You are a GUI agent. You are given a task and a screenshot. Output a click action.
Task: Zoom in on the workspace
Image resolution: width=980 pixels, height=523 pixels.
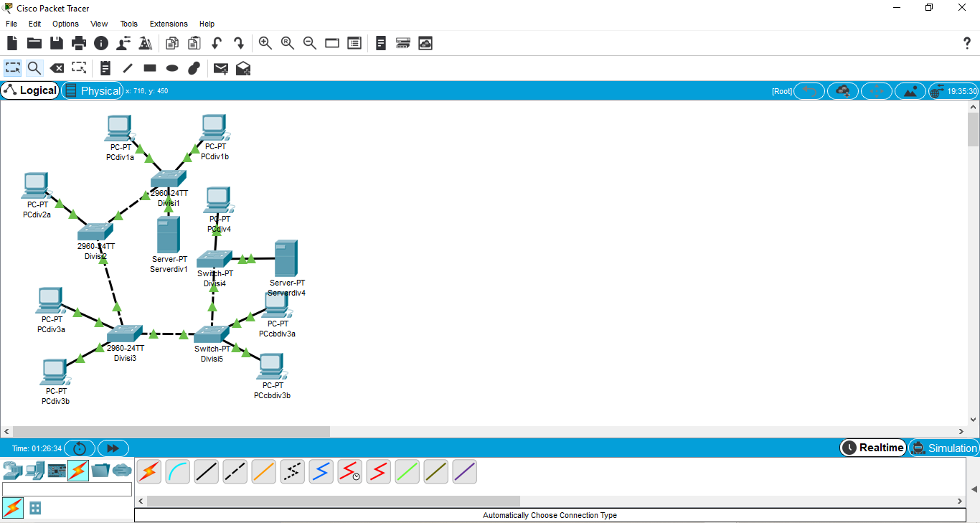pyautogui.click(x=265, y=43)
